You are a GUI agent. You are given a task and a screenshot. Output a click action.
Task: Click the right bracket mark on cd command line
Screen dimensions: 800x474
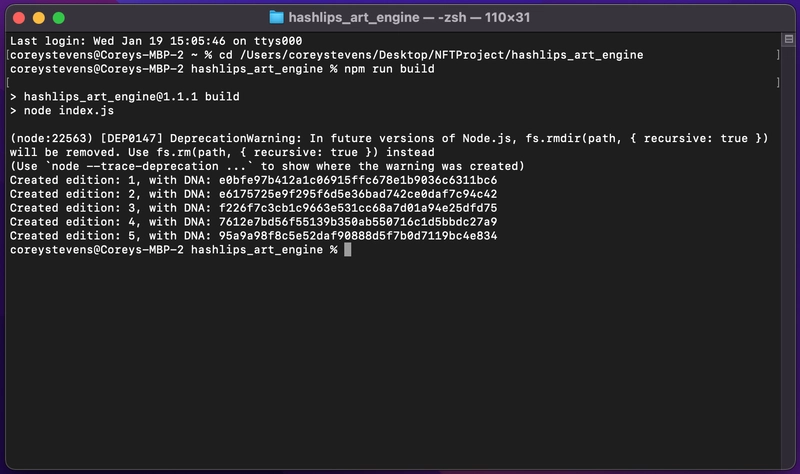778,55
